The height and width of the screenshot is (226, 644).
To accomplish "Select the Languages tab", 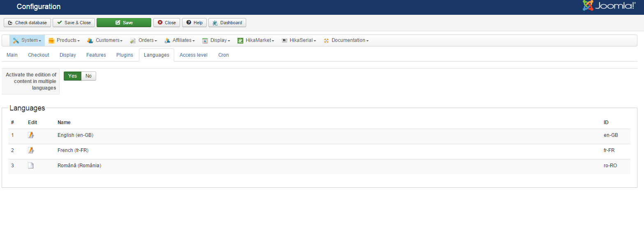I will 157,55.
